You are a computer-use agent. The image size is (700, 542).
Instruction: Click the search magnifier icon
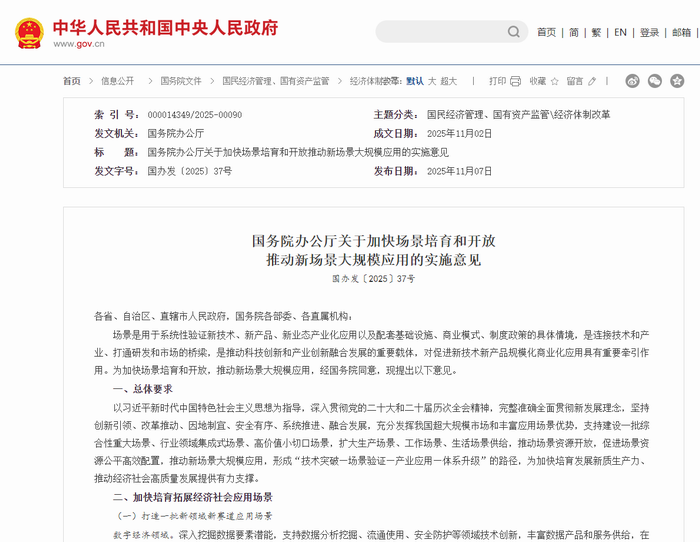514,32
